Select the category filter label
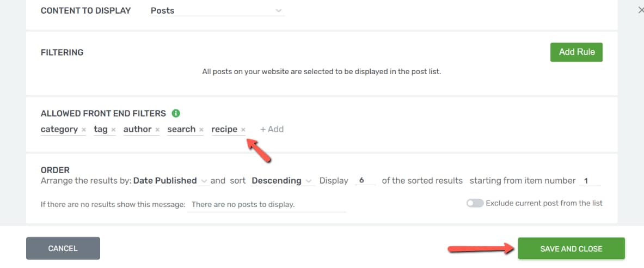Screen dimensions: 644x268 coord(59,130)
